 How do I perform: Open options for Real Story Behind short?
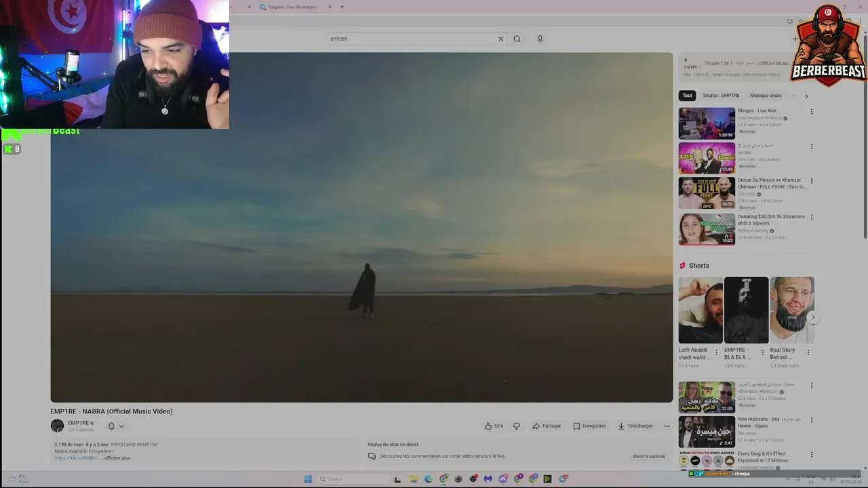tap(808, 352)
